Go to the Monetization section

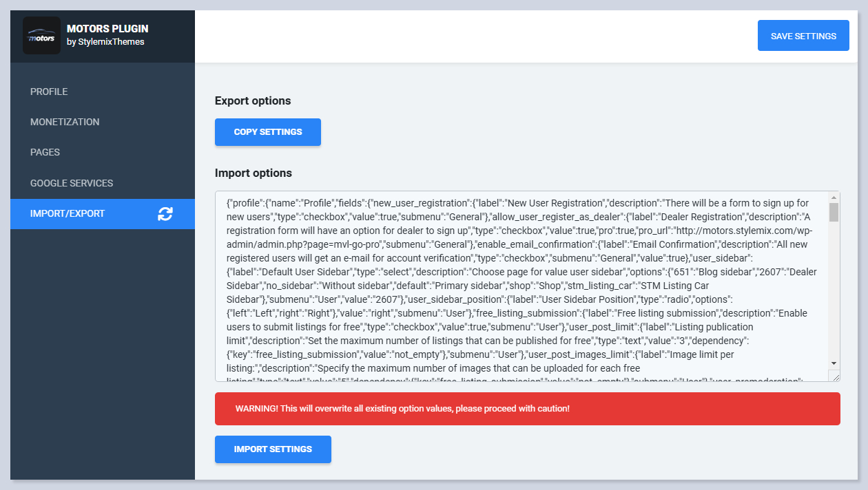tap(65, 122)
